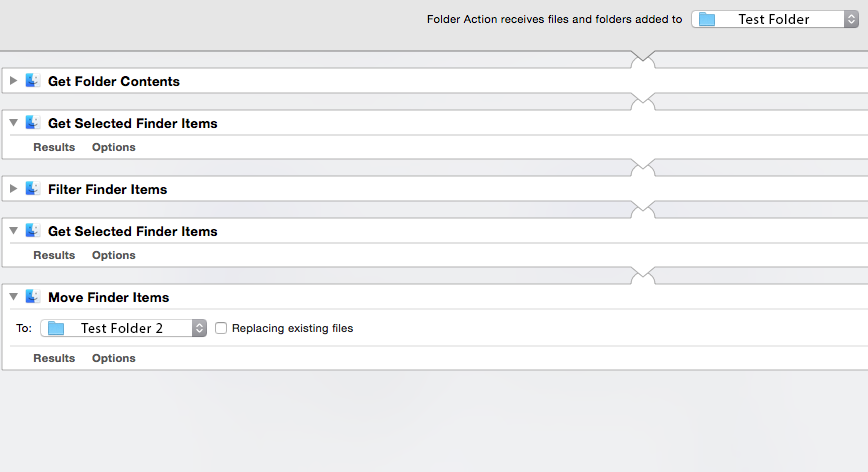868x472 pixels.
Task: Click the Finder icon beside Move Finder Items
Action: [x=33, y=297]
